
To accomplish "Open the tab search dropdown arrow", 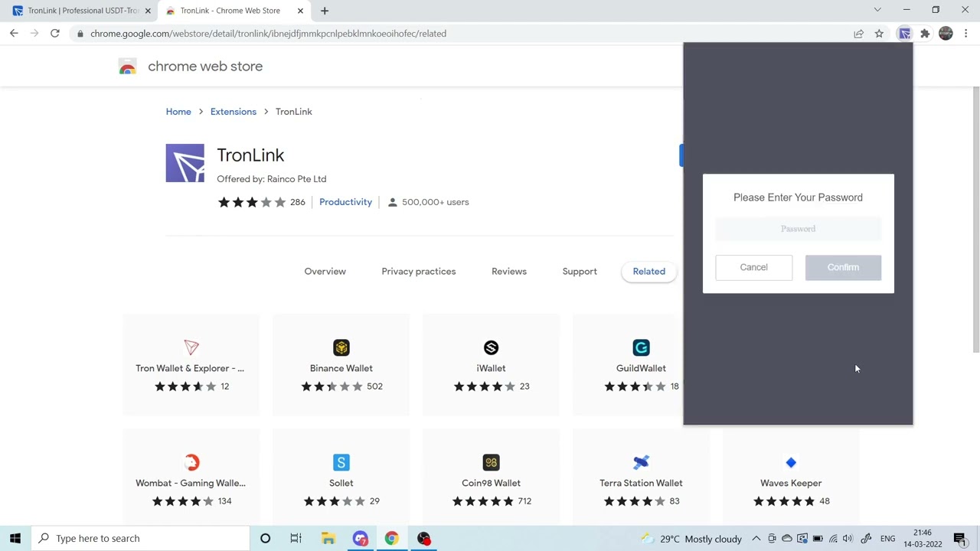I will [x=877, y=10].
